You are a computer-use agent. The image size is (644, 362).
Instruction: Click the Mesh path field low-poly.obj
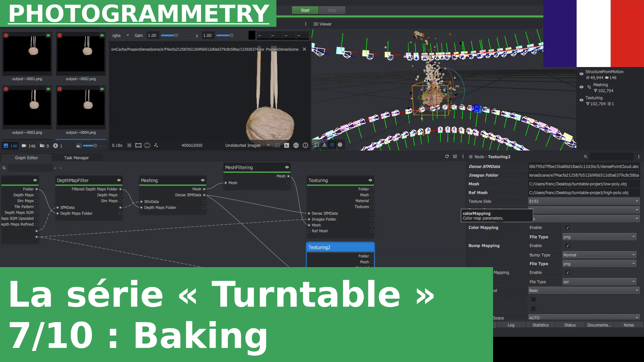click(x=584, y=184)
